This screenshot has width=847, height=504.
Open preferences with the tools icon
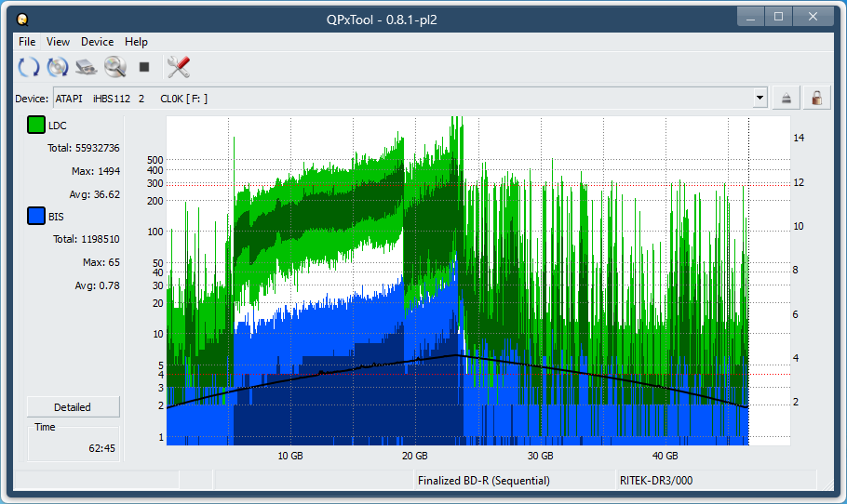[x=179, y=67]
